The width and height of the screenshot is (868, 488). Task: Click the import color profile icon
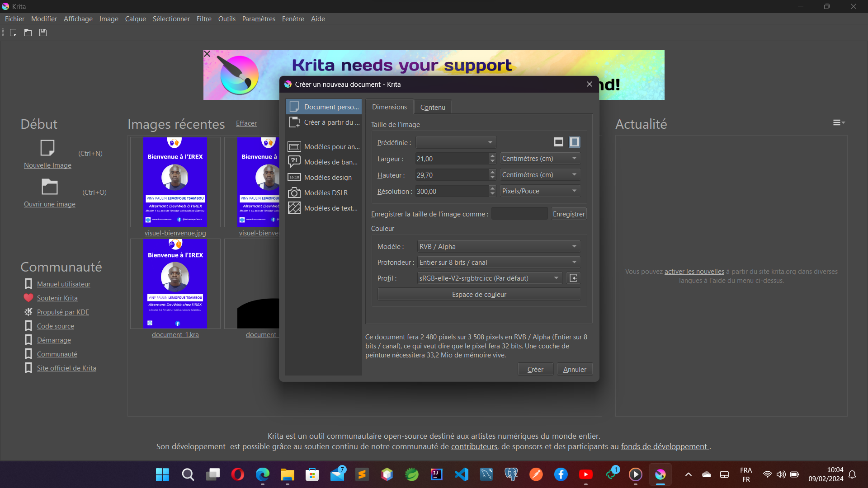click(573, 278)
